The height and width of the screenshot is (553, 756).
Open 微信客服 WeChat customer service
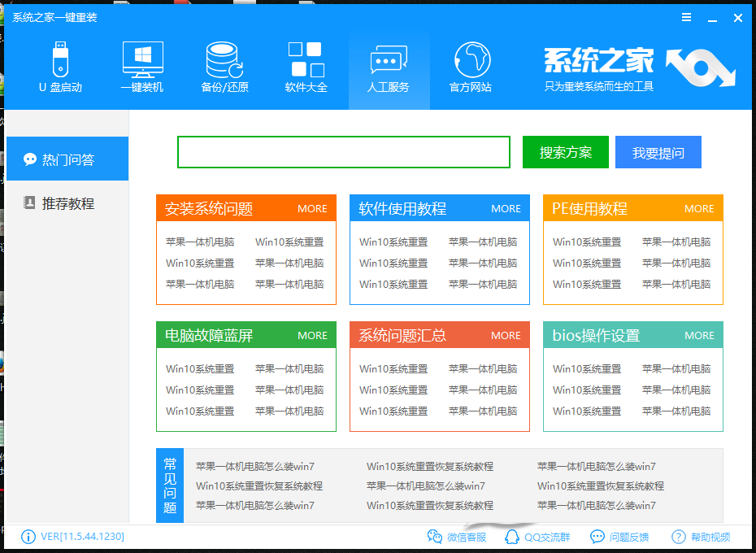click(x=458, y=537)
